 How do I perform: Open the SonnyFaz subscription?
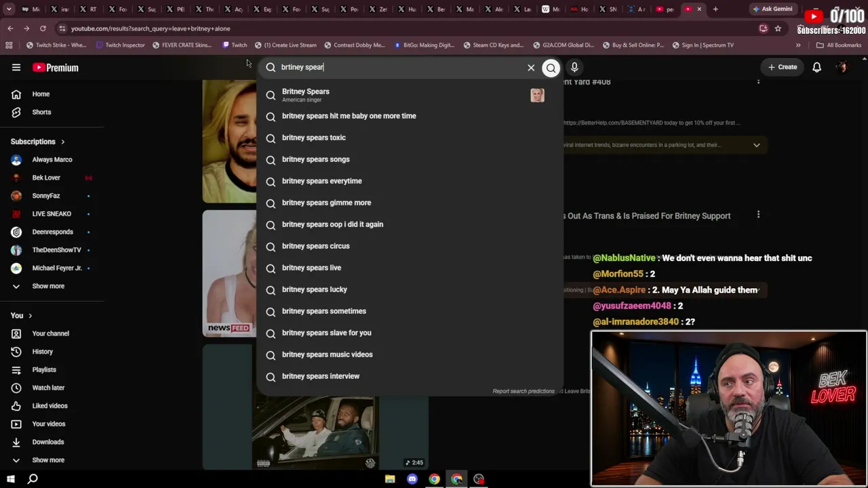(46, 196)
